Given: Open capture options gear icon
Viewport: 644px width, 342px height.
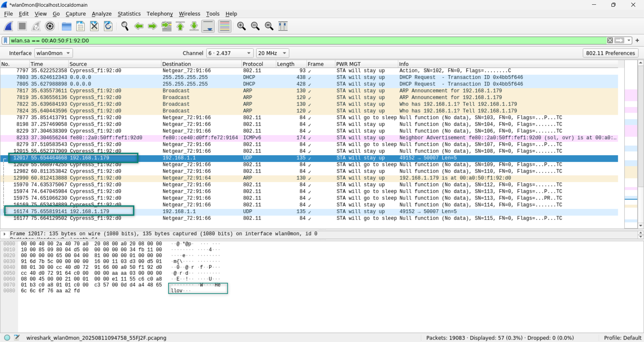Looking at the screenshot, I should coord(50,26).
